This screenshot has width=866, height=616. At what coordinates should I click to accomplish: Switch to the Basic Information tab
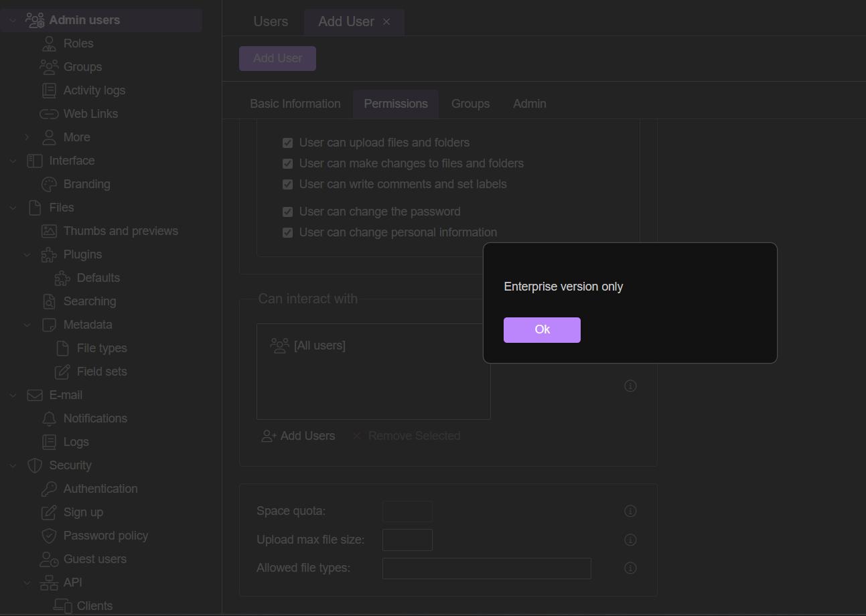pyautogui.click(x=295, y=104)
